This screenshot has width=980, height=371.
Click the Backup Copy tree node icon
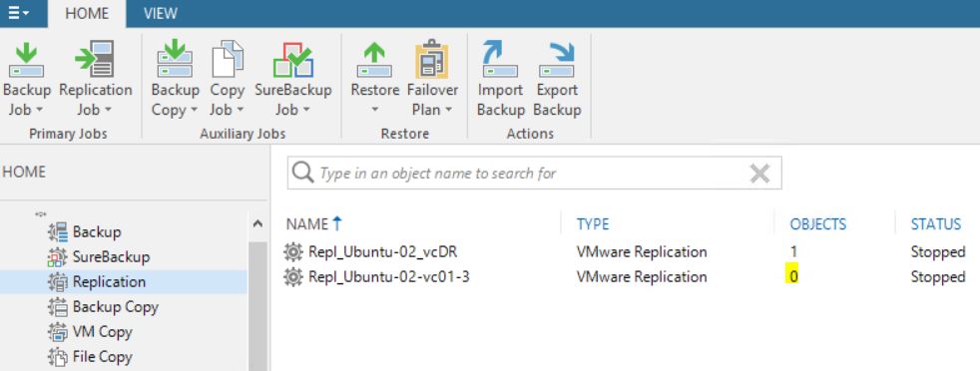[x=58, y=306]
